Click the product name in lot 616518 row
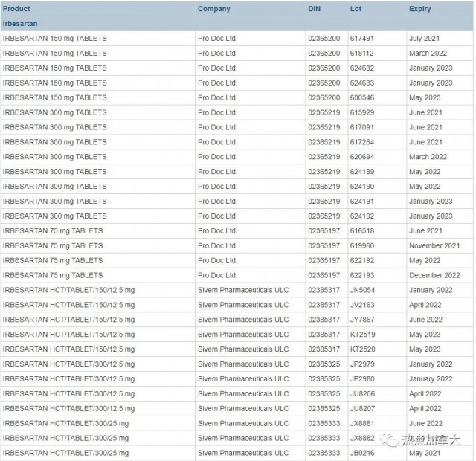 53,231
